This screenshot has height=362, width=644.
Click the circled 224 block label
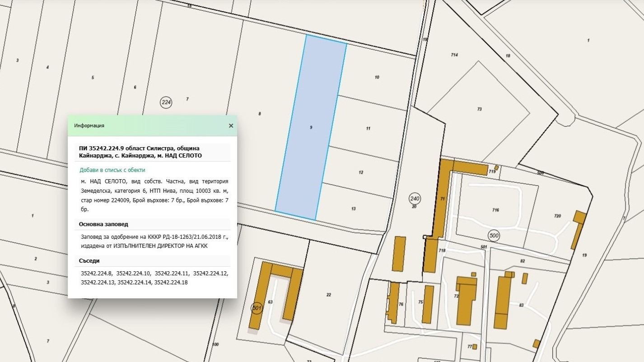(x=166, y=102)
